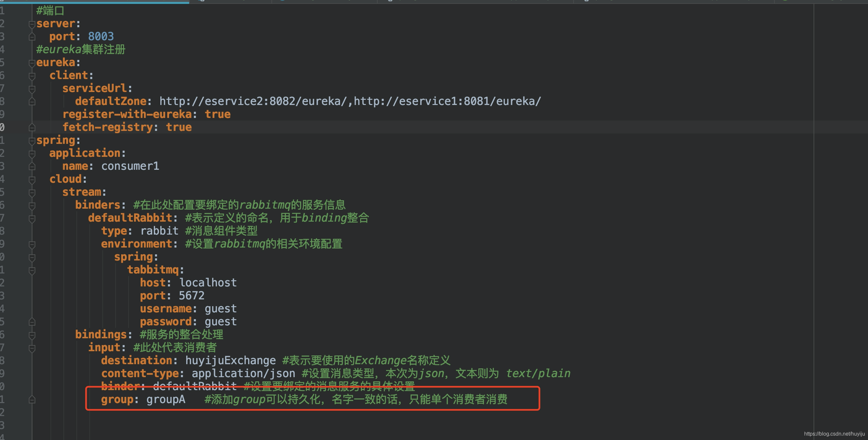Click the fold end marker on group line
Screen dimensions: 868x440
(32, 400)
